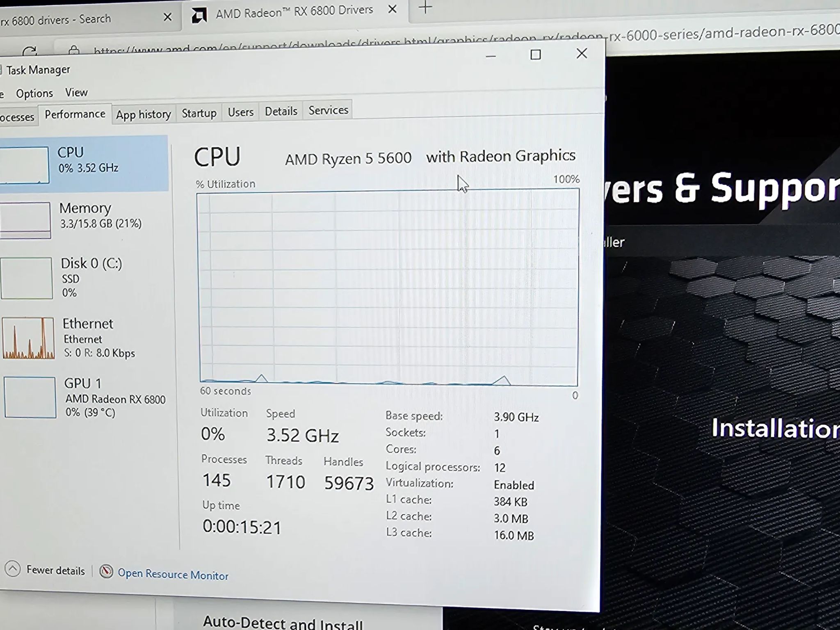Click the CPU utilization graph area

click(388, 288)
